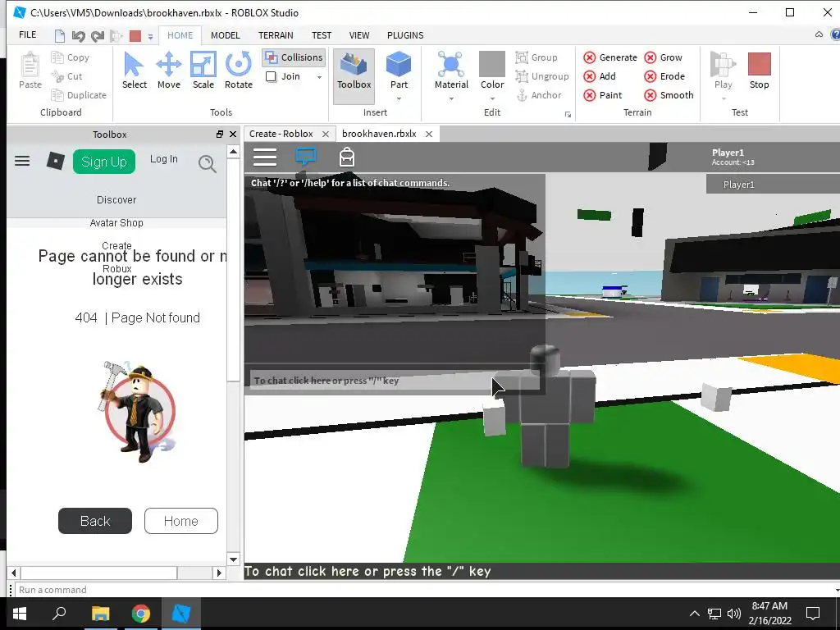Open the Material picker
Image resolution: width=840 pixels, height=630 pixels.
[x=451, y=70]
